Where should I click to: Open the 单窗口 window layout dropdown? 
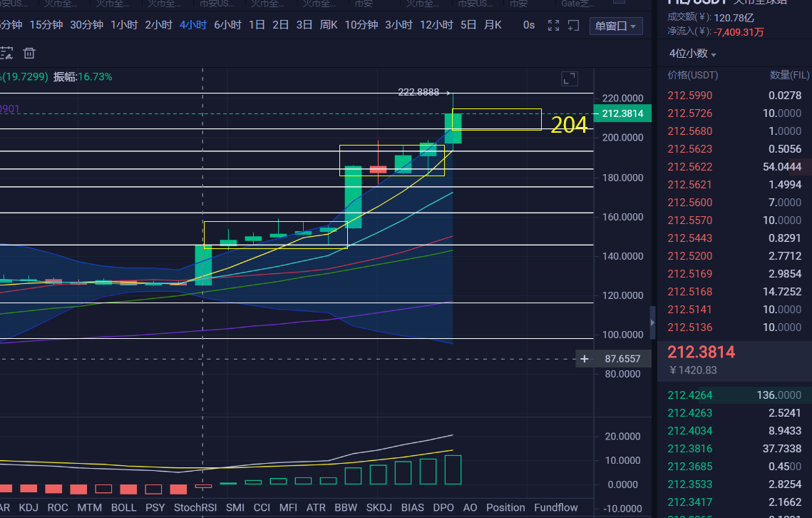point(616,26)
